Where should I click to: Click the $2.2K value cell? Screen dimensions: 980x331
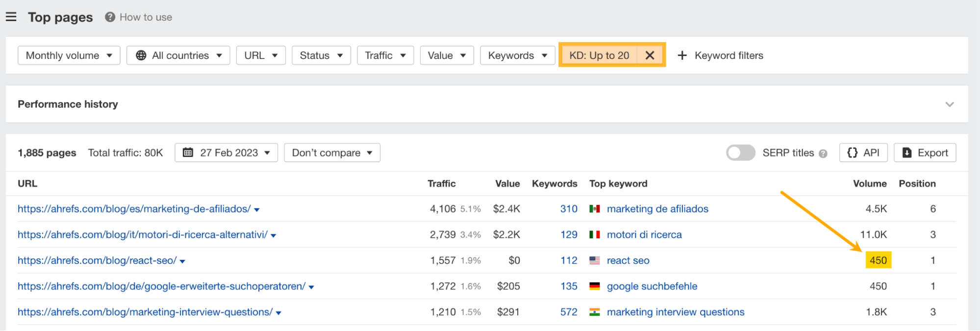506,235
